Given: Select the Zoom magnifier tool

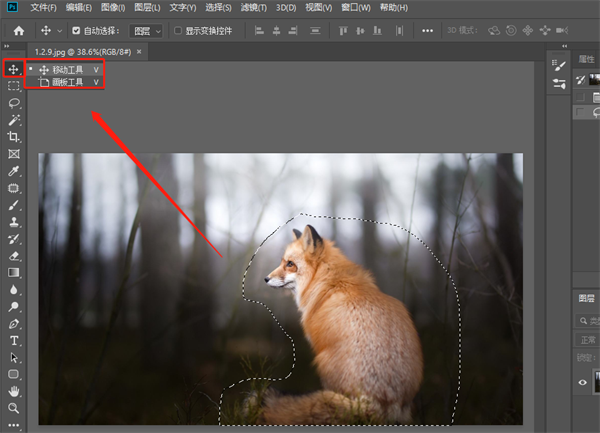Looking at the screenshot, I should 14,408.
